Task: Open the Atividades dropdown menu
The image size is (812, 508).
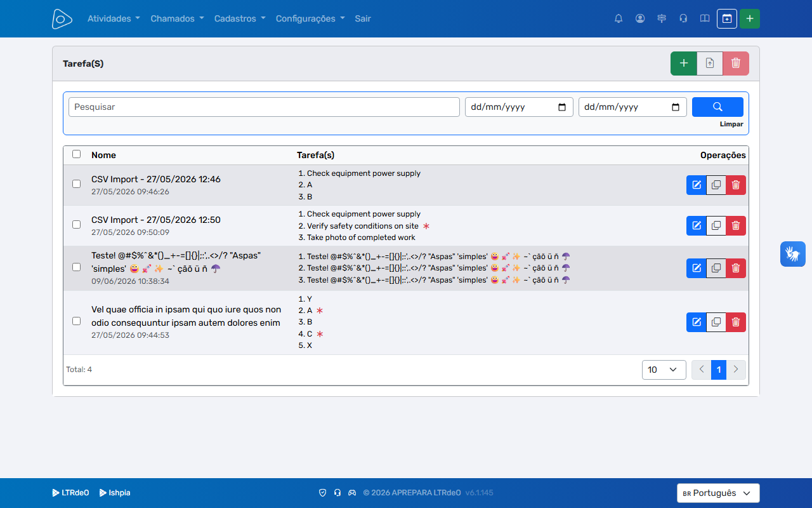Action: point(114,18)
